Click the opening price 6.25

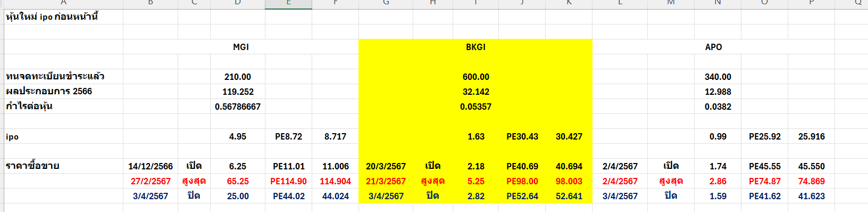(x=238, y=166)
